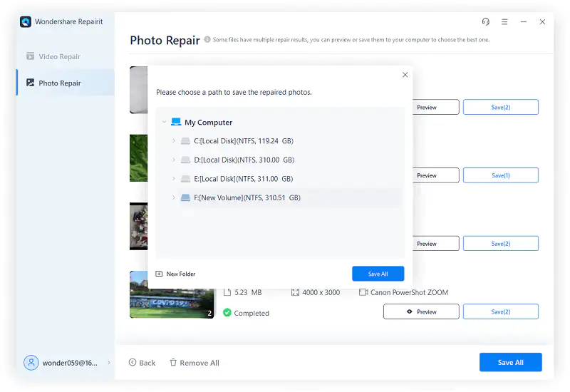Open the customer support headset icon
Viewport: 570px width, 392px height.
point(485,22)
